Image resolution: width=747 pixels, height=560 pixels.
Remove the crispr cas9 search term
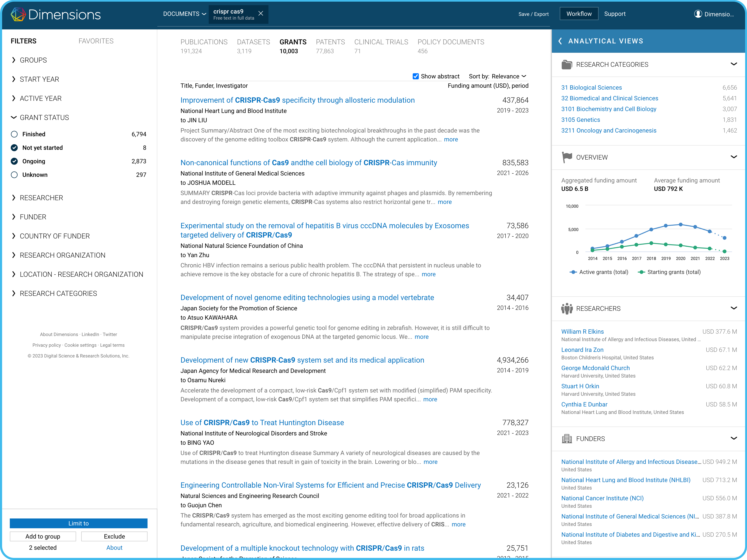(x=261, y=14)
